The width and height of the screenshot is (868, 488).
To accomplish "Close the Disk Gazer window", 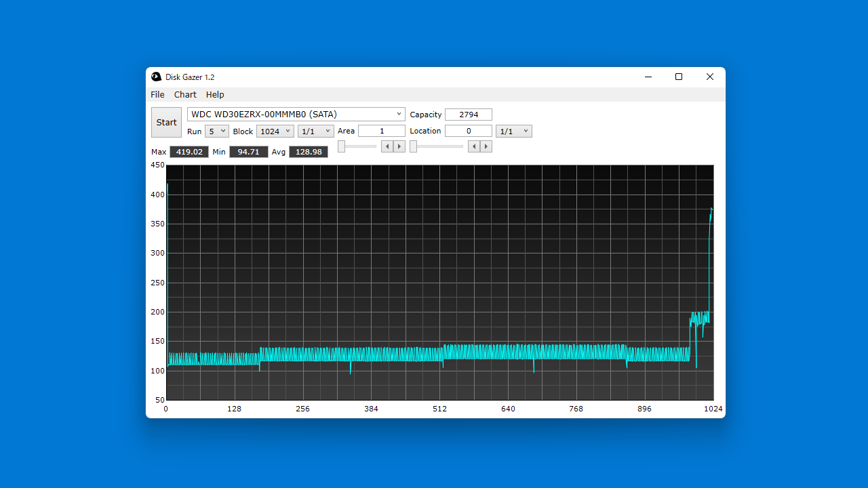I will 710,77.
